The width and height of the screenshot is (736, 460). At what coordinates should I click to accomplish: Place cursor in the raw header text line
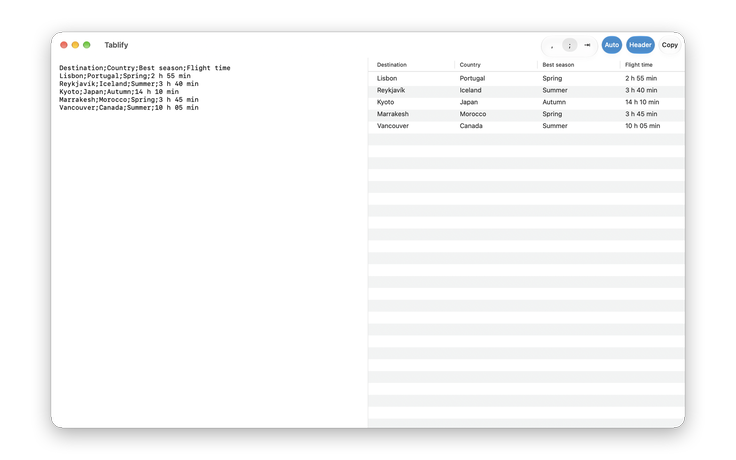[x=145, y=68]
